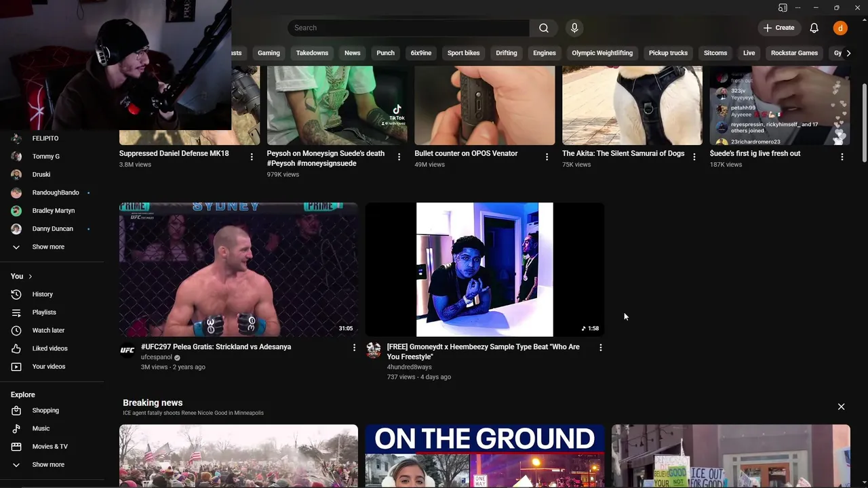Select the Punch topic chip
The image size is (868, 488).
point(385,53)
